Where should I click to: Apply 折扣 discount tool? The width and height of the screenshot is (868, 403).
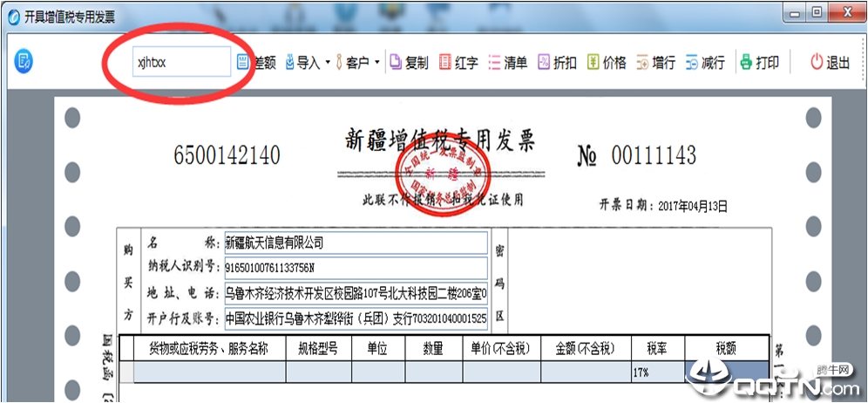click(557, 62)
